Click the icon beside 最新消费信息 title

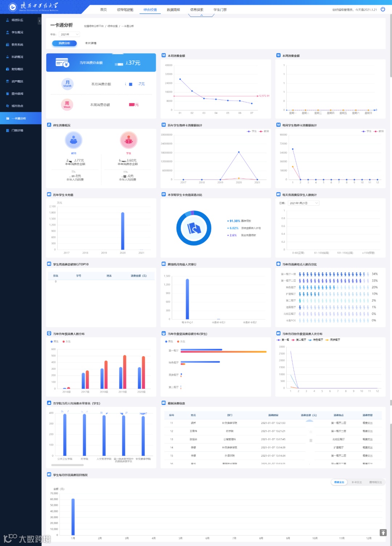[164, 403]
